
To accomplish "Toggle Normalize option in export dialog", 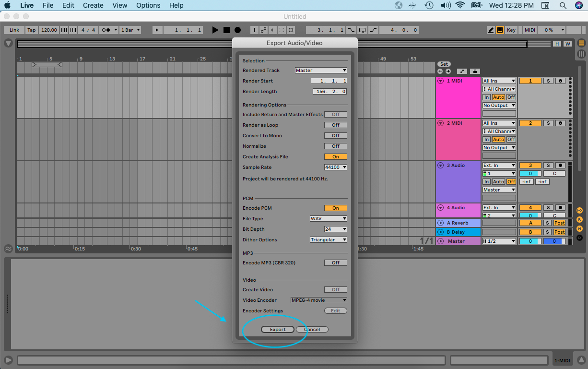I will [335, 146].
